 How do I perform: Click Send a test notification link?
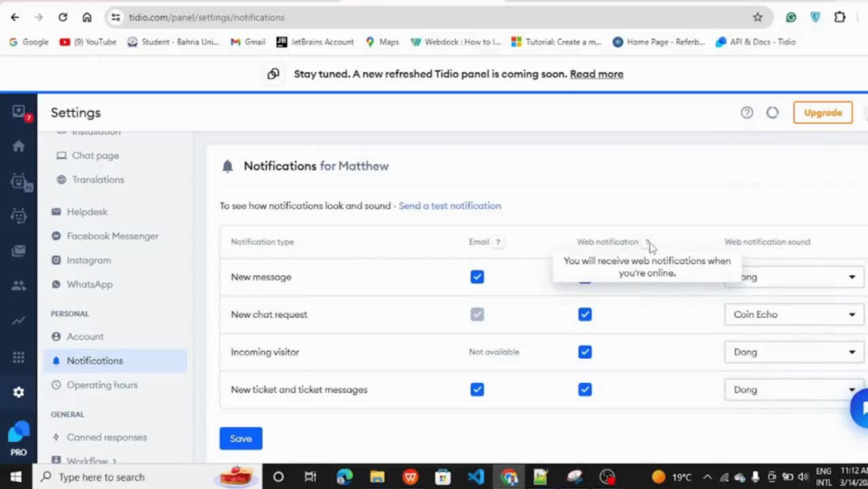click(x=450, y=206)
